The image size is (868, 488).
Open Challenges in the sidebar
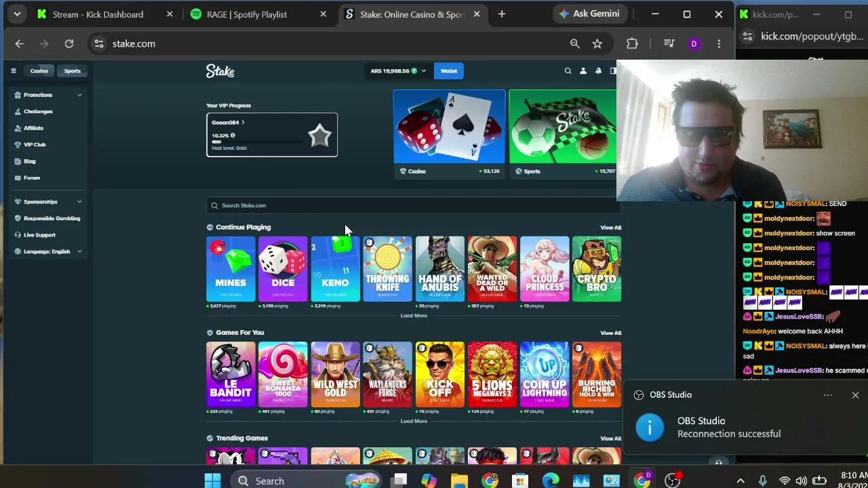coord(38,111)
